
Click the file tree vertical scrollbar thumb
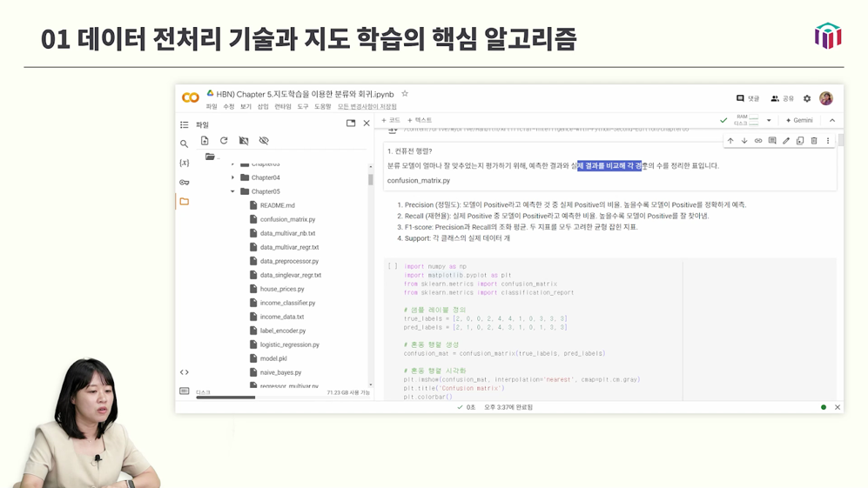click(x=371, y=179)
